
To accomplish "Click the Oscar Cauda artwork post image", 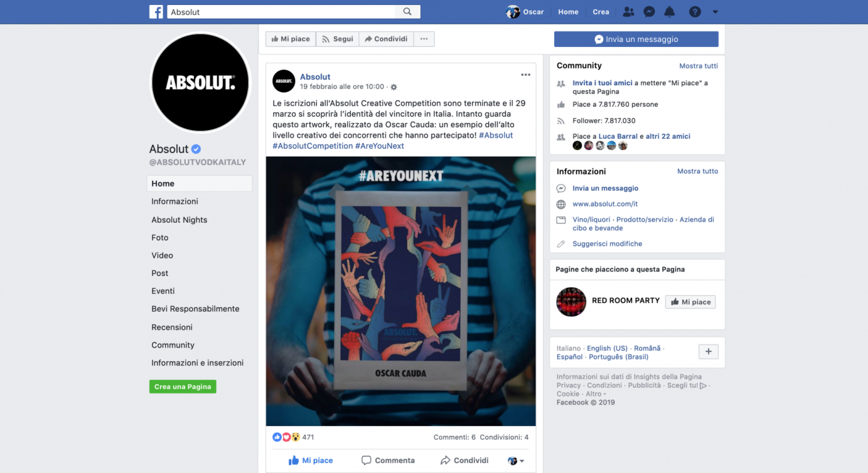I will pyautogui.click(x=401, y=291).
